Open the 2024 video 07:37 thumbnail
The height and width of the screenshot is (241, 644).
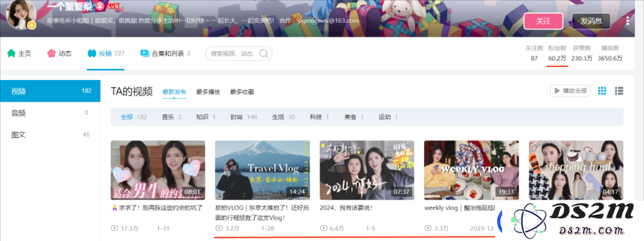tap(367, 170)
